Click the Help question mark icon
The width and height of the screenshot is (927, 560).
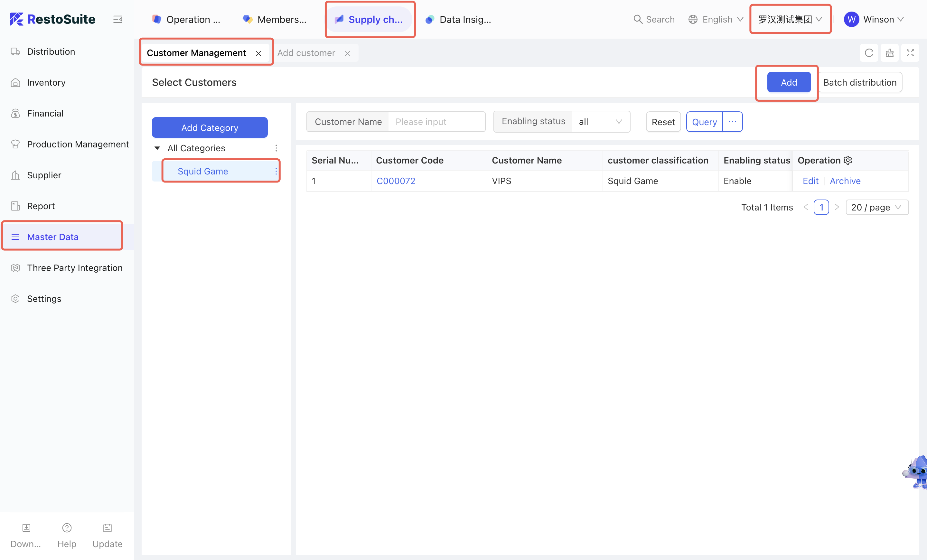(67, 528)
